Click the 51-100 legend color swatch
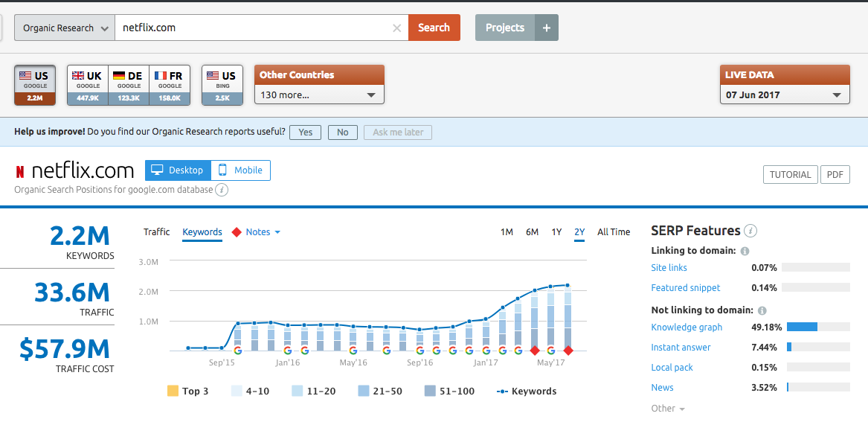Screen dimensions: 868x422 coord(431,391)
